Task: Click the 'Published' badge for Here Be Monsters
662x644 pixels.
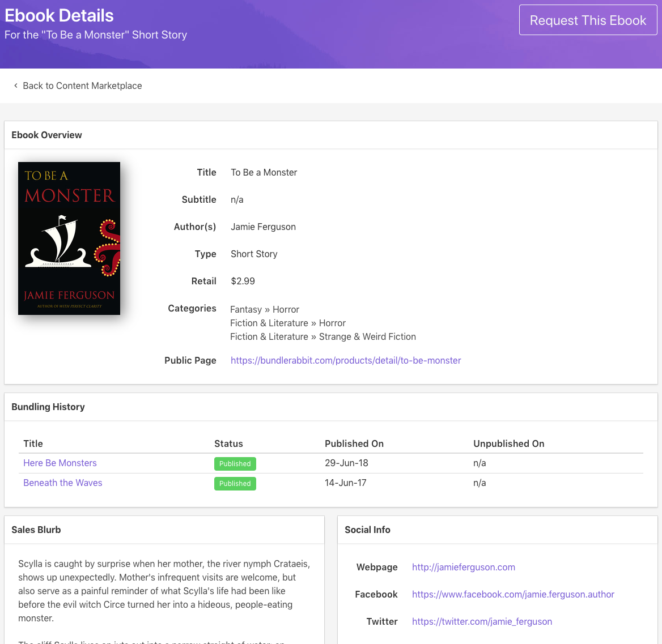Action: click(x=235, y=463)
